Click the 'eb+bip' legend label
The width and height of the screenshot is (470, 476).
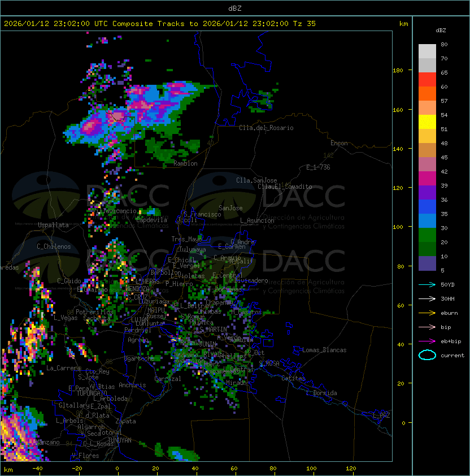coord(451,341)
